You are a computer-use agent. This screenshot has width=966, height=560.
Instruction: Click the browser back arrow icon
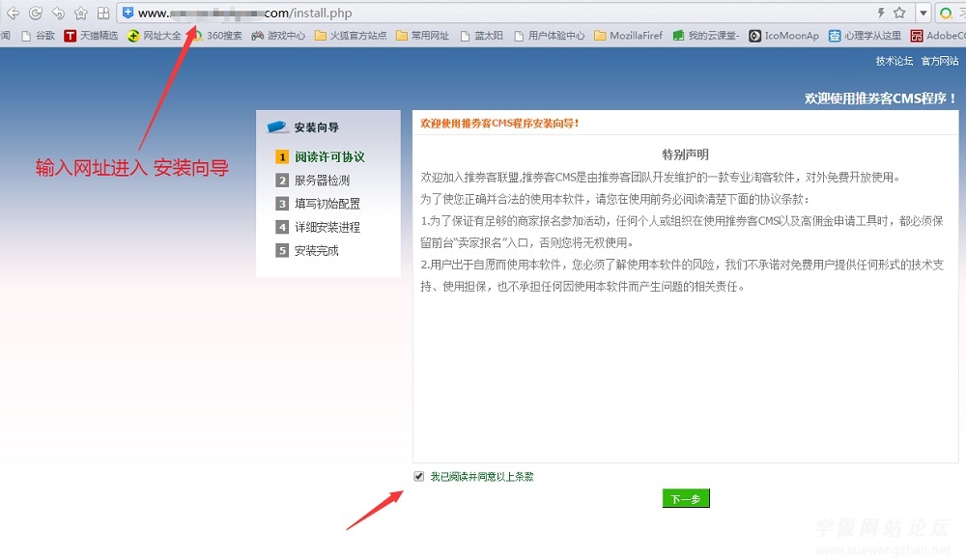tap(13, 14)
